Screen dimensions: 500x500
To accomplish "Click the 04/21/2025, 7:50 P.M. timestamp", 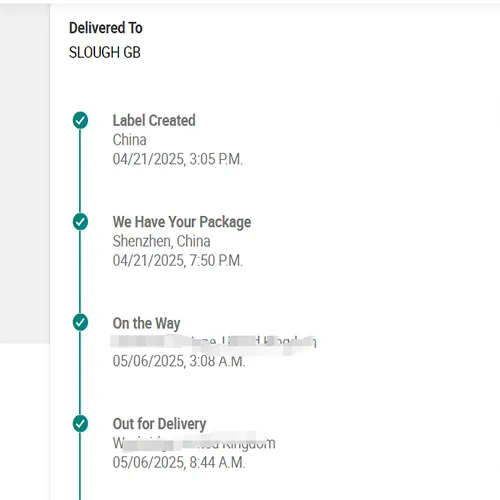I will pos(178,260).
